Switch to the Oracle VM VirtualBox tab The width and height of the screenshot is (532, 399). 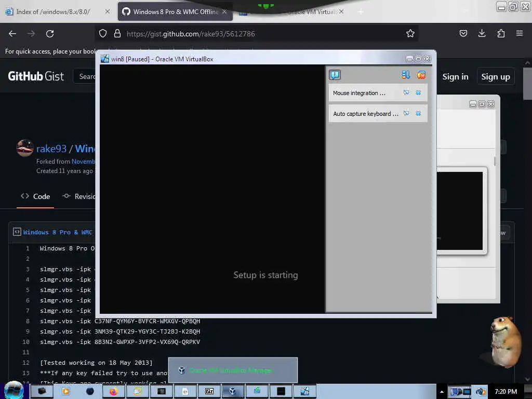[x=292, y=11]
